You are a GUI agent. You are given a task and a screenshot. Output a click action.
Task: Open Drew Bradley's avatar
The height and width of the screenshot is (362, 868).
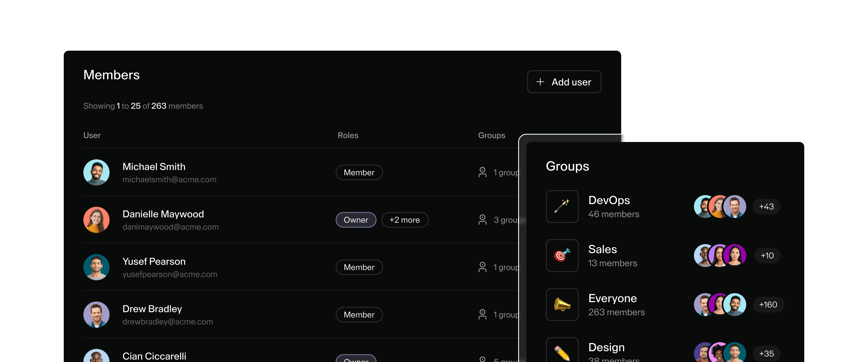[x=96, y=315]
